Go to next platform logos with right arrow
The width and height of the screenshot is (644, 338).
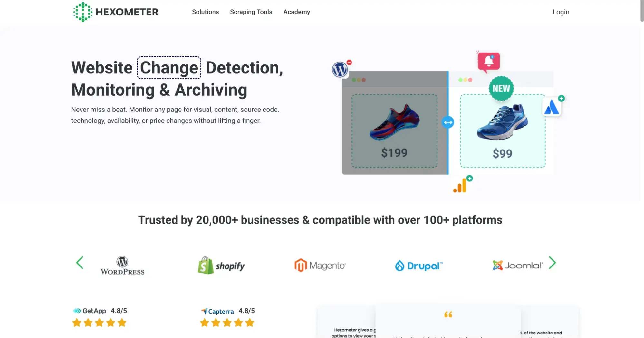click(x=552, y=263)
